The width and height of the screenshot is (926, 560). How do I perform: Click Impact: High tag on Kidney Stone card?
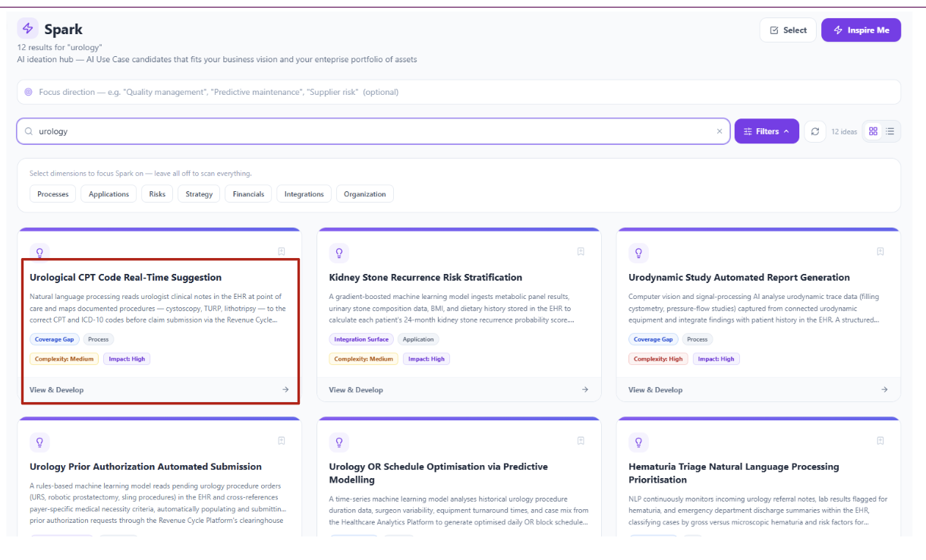tap(427, 359)
